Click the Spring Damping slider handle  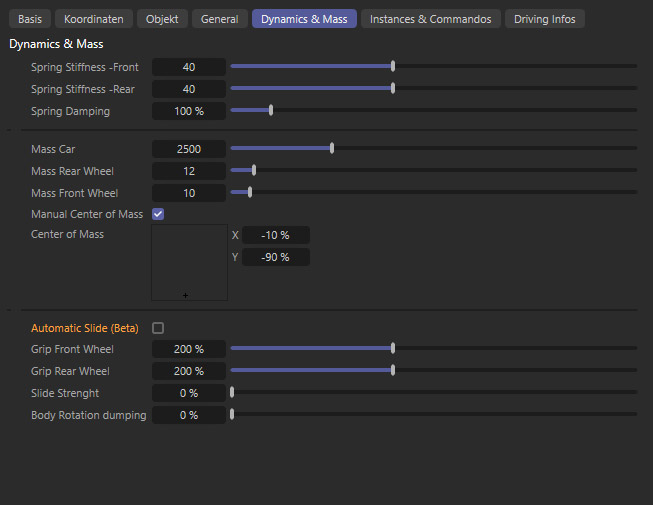(271, 111)
